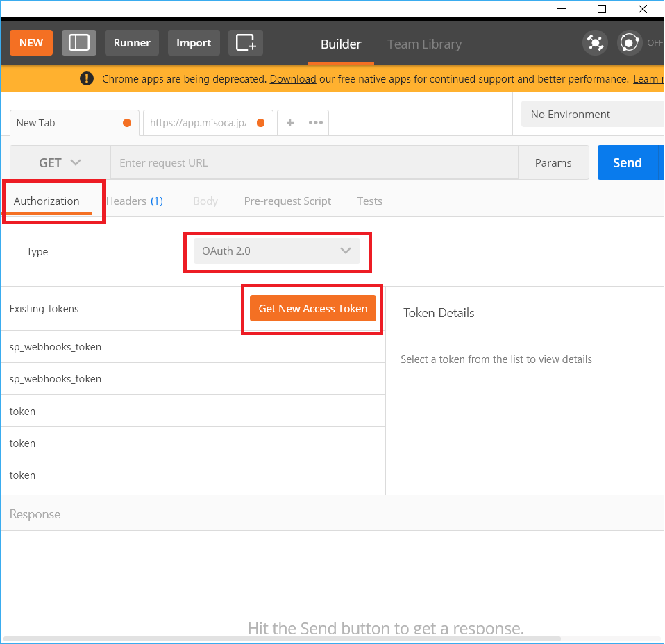The height and width of the screenshot is (644, 665).
Task: Open the interceptor satellite icon
Action: (595, 43)
